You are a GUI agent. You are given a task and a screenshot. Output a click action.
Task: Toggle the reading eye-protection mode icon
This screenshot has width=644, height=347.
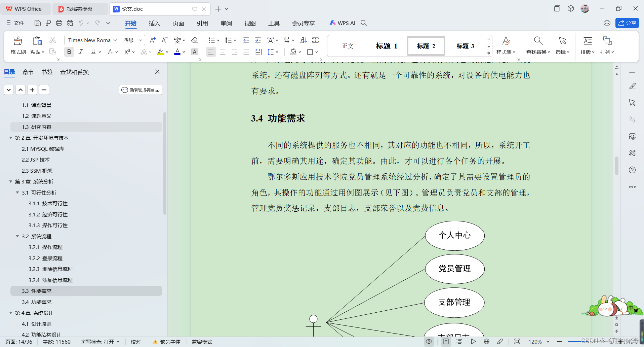pos(429,341)
